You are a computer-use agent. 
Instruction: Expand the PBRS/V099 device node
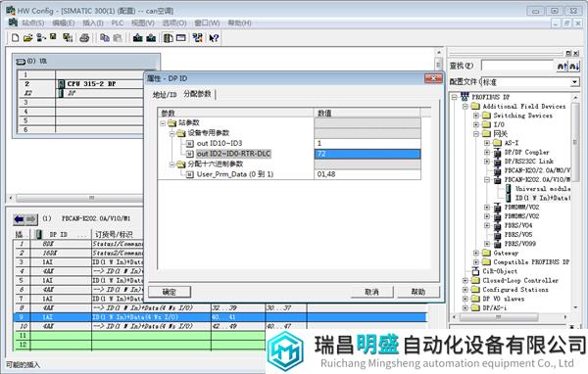(487, 244)
